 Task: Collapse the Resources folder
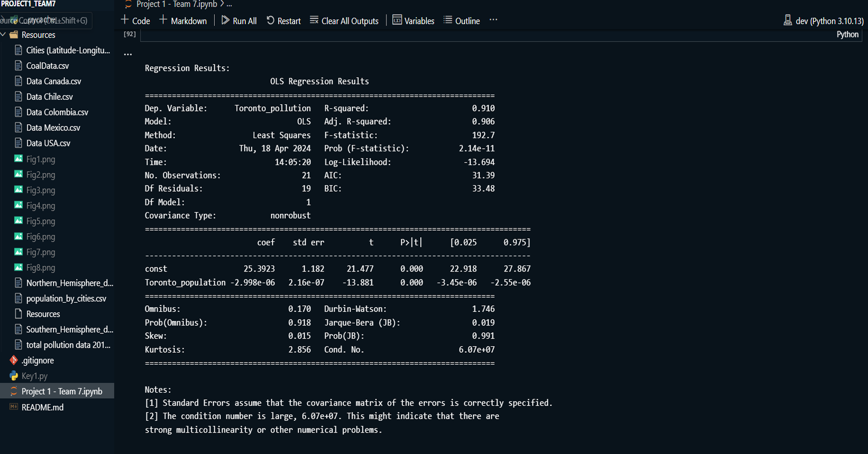coord(38,35)
